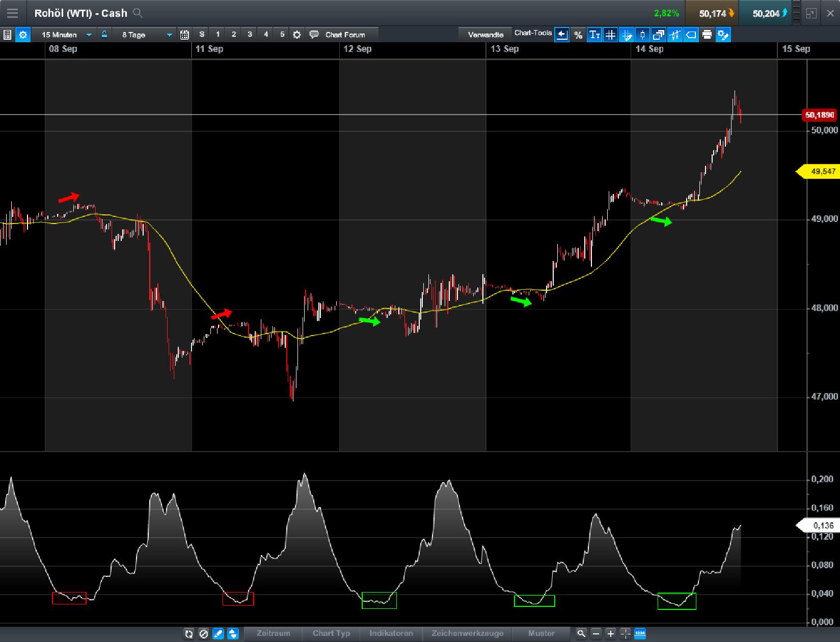Click the Verwandte button
The width and height of the screenshot is (840, 642).
[485, 34]
